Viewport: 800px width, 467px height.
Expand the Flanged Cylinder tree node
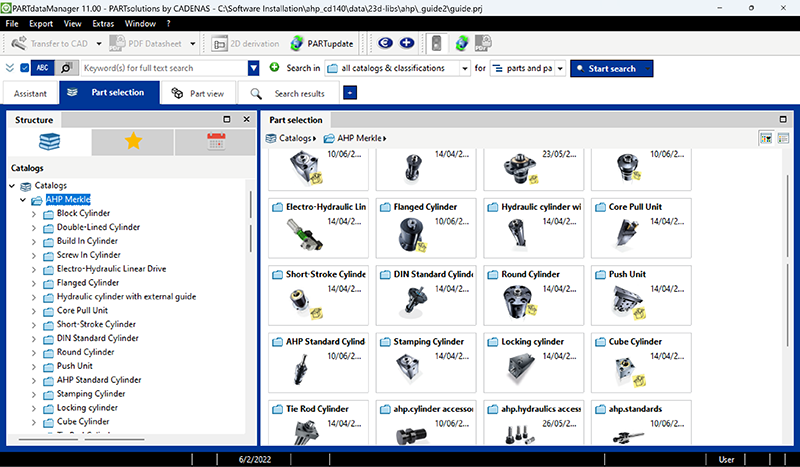click(34, 283)
